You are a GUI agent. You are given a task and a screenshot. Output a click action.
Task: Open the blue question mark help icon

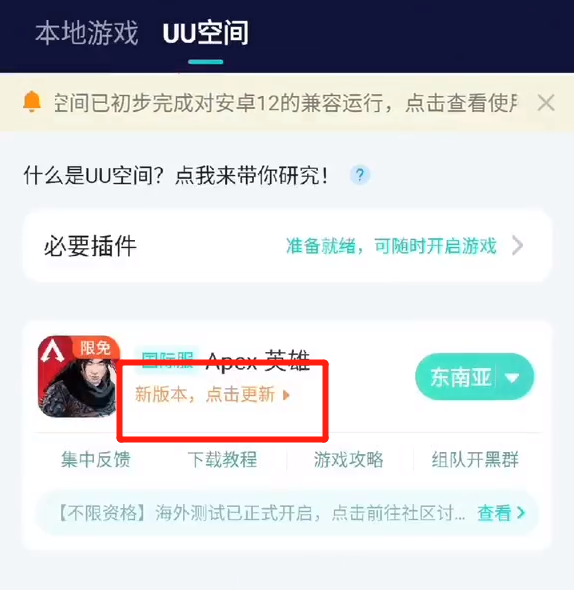tap(360, 175)
